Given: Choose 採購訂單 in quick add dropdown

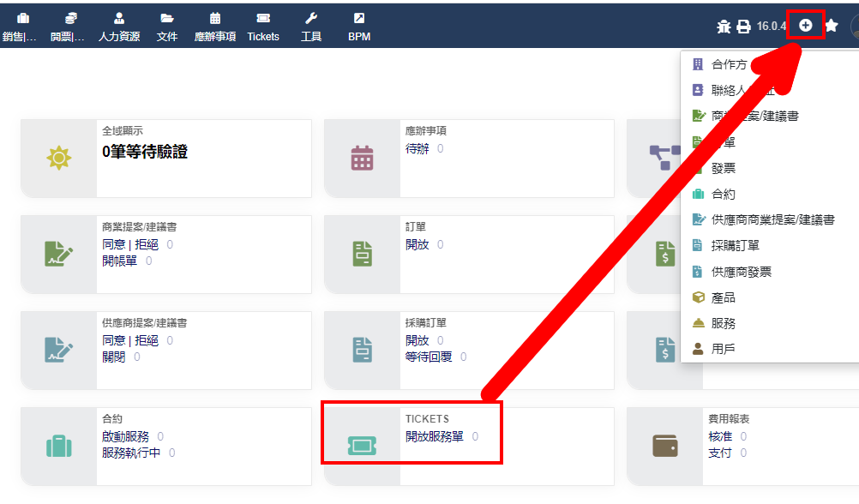Looking at the screenshot, I should pyautogui.click(x=736, y=245).
